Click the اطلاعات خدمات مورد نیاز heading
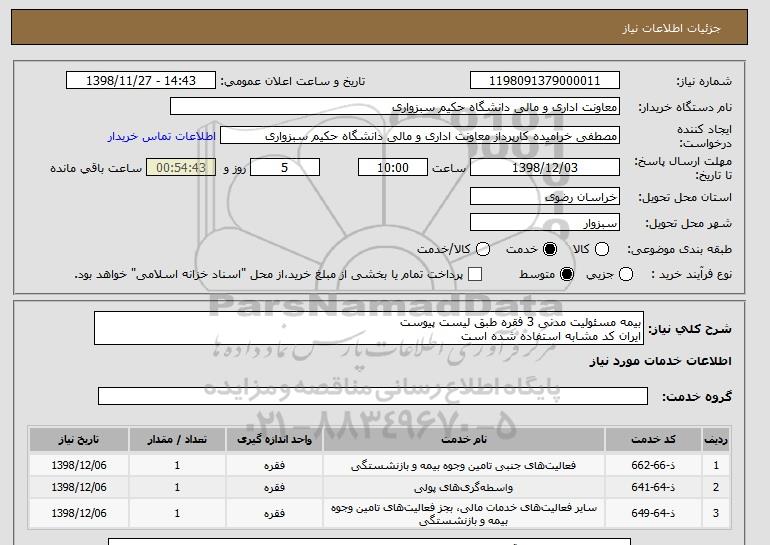 660,361
